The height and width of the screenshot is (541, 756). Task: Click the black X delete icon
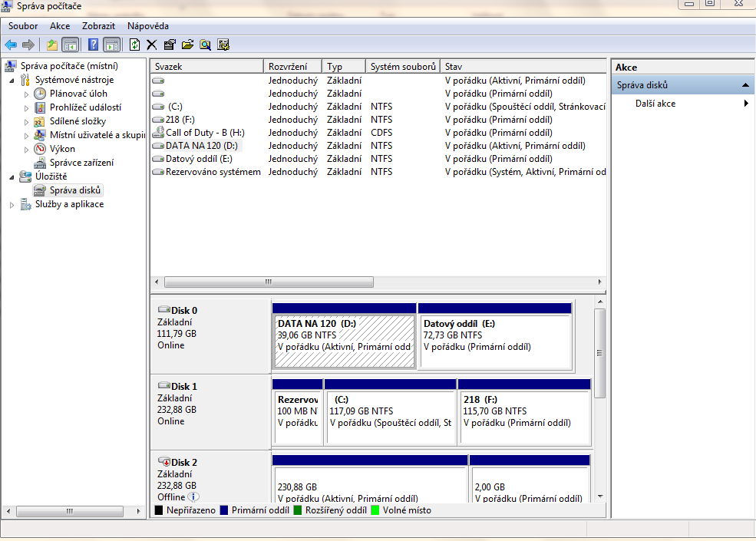152,45
